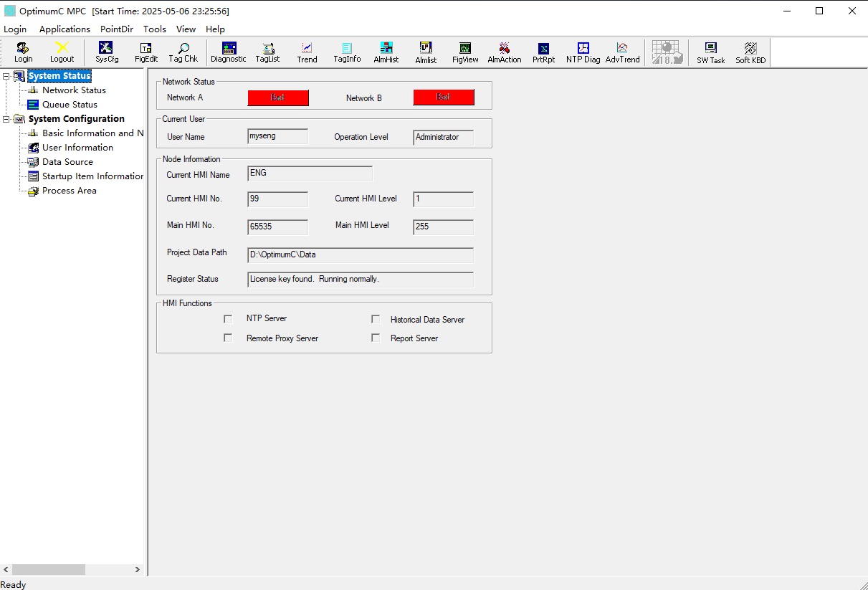This screenshot has width=868, height=590.
Task: Click the Current HMI No. field
Action: 278,199
